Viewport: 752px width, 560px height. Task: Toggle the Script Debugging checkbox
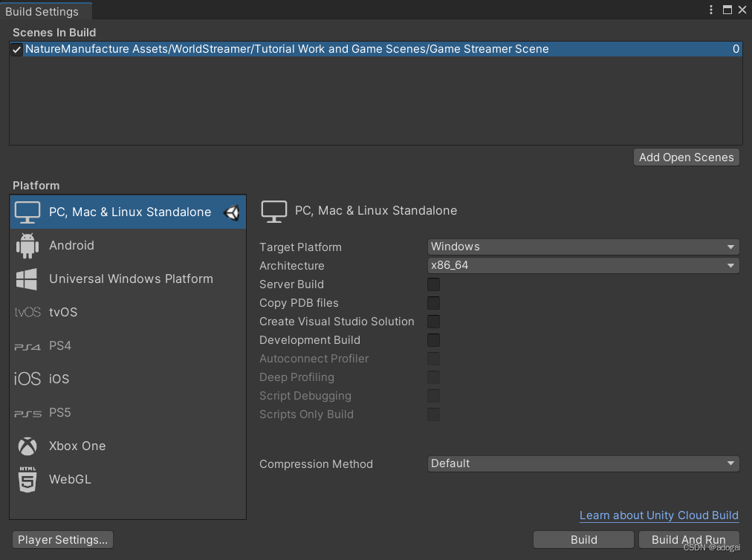433,396
